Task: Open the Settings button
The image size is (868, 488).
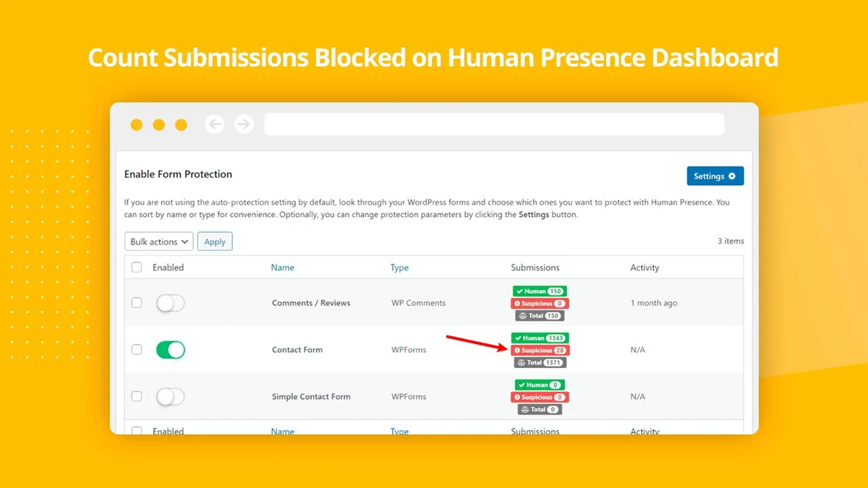Action: [715, 176]
